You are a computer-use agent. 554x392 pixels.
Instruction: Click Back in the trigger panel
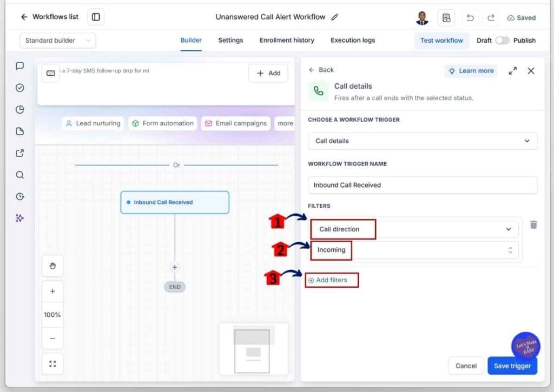pyautogui.click(x=321, y=70)
